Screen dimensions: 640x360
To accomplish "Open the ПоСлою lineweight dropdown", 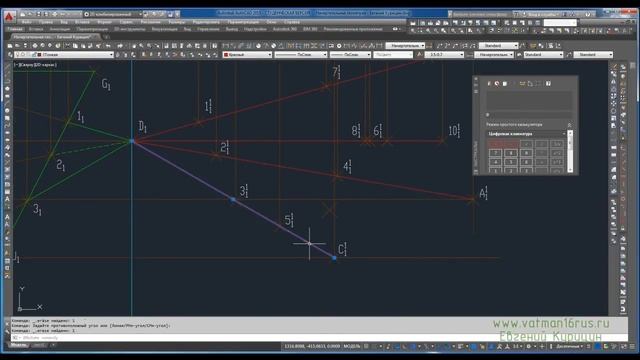I will 350,54.
